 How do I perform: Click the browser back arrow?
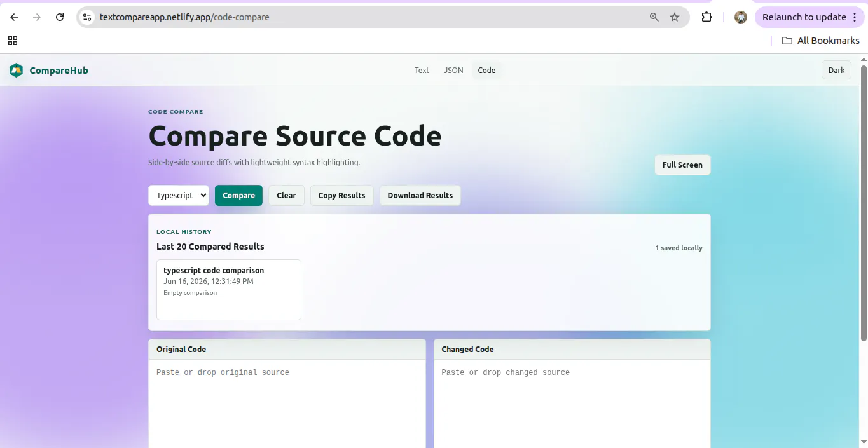click(x=14, y=17)
